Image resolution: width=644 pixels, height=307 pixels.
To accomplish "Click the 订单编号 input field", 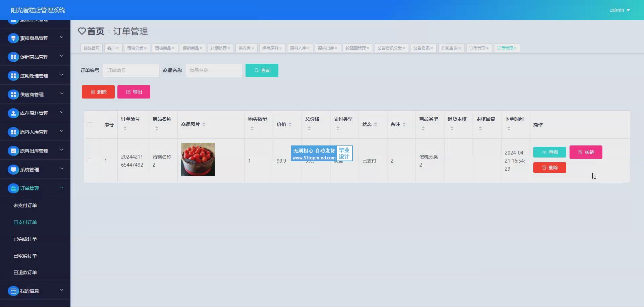I will [x=131, y=70].
